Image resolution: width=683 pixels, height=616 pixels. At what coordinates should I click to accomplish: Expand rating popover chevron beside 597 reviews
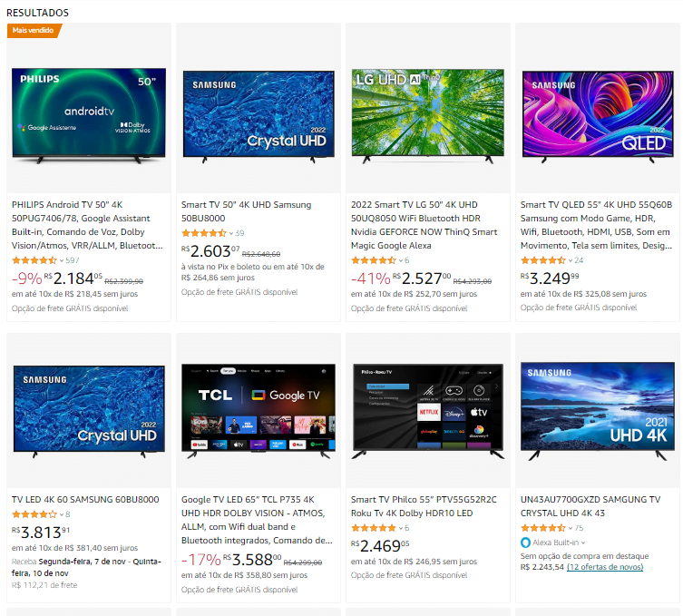click(62, 260)
